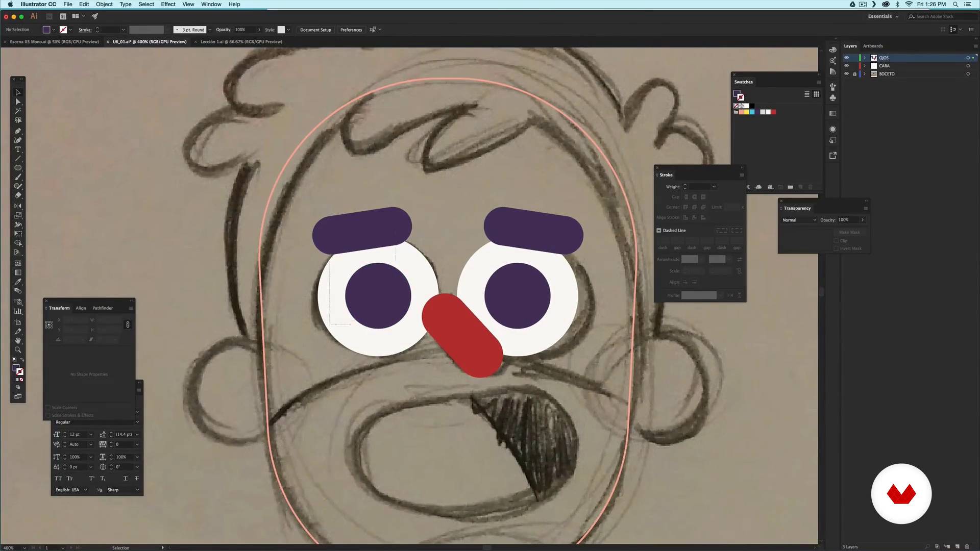
Task: Open the English: USA language dropdown
Action: [x=71, y=490]
